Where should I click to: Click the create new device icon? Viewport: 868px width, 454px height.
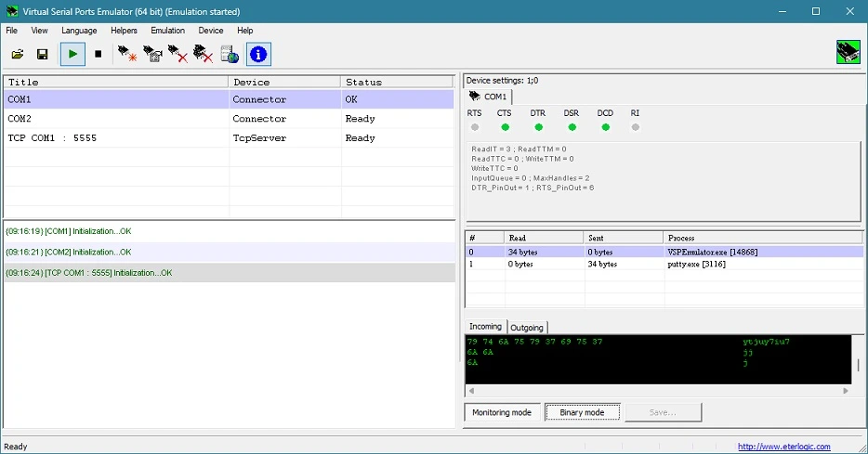pos(127,54)
